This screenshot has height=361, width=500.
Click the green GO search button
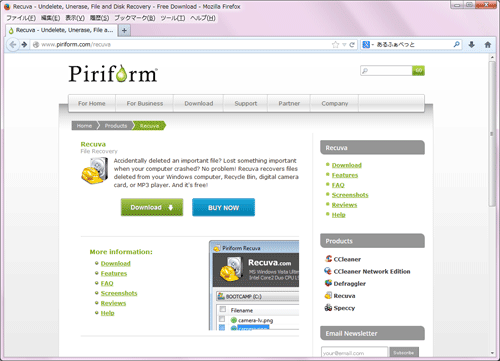418,71
